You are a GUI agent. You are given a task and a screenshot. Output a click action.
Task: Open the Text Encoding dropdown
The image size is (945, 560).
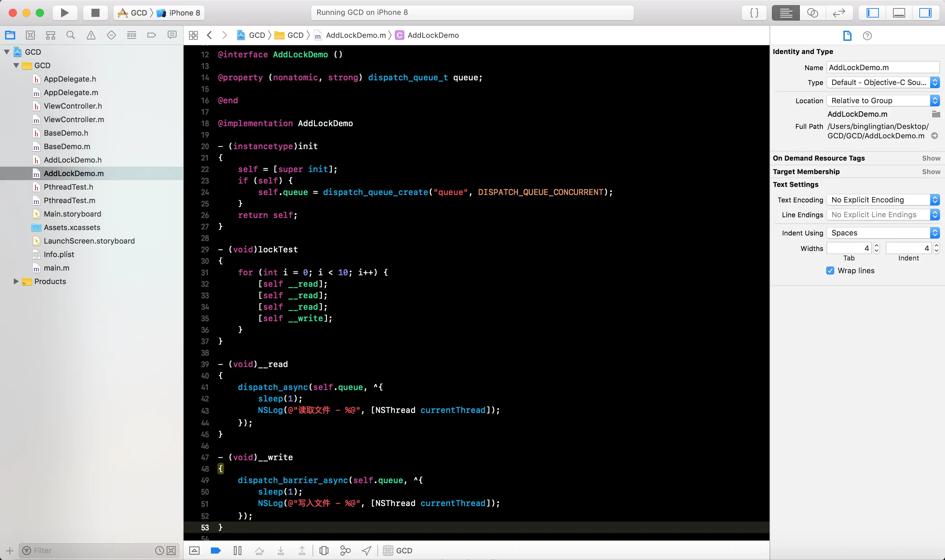(883, 200)
